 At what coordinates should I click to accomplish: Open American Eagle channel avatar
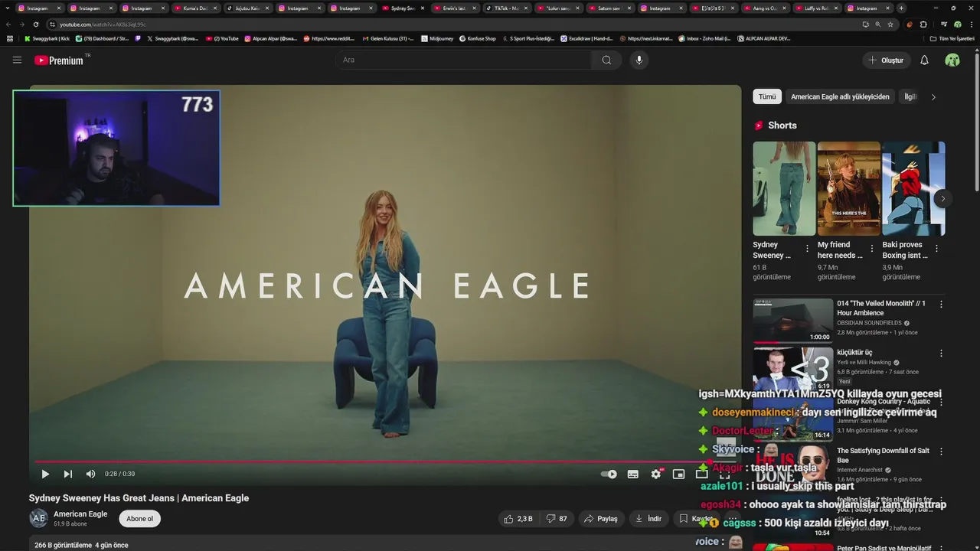point(38,518)
